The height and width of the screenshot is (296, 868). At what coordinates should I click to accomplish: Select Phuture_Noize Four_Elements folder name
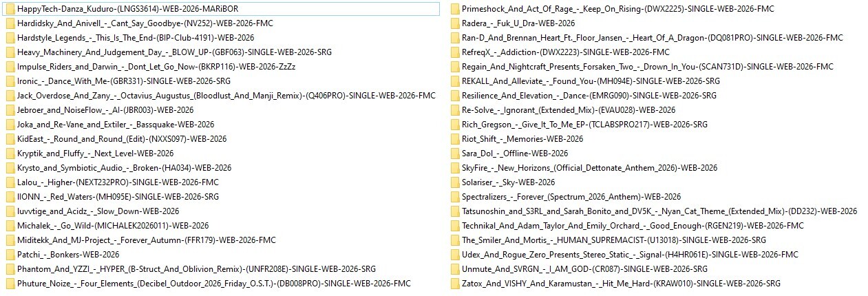(x=214, y=284)
